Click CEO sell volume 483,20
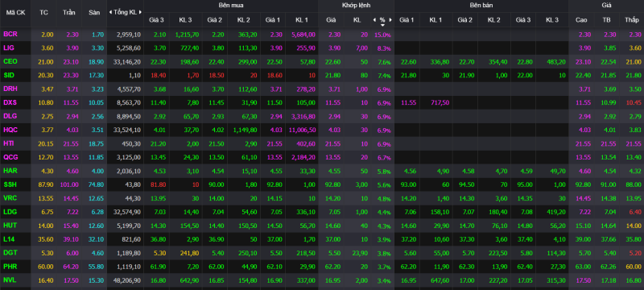 (x=556, y=62)
